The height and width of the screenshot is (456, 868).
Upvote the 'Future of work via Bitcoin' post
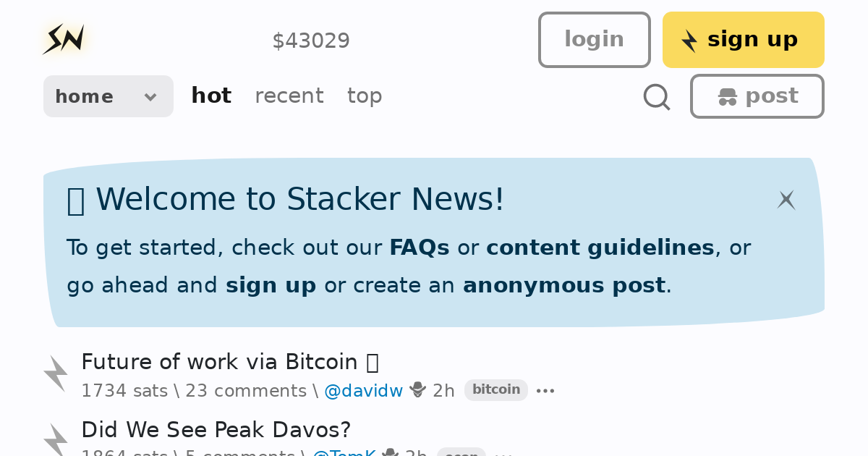(x=56, y=373)
